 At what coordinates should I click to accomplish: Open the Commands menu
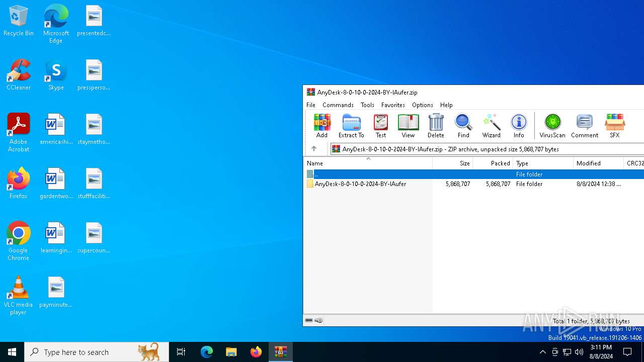pyautogui.click(x=338, y=105)
